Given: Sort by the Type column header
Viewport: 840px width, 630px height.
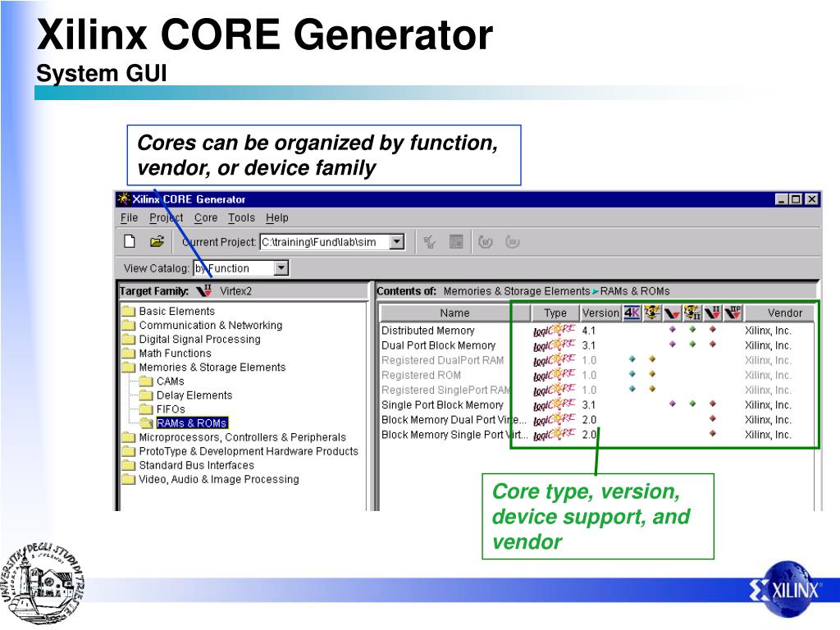Looking at the screenshot, I should [x=555, y=313].
